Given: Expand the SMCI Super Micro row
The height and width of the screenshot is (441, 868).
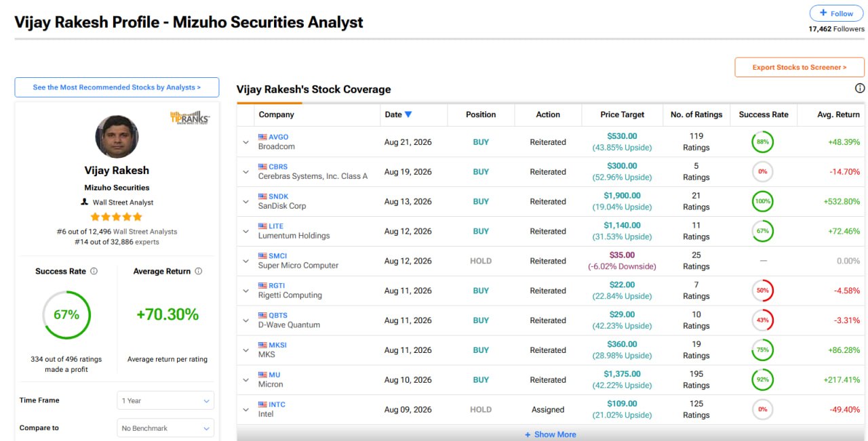Looking at the screenshot, I should tap(246, 261).
